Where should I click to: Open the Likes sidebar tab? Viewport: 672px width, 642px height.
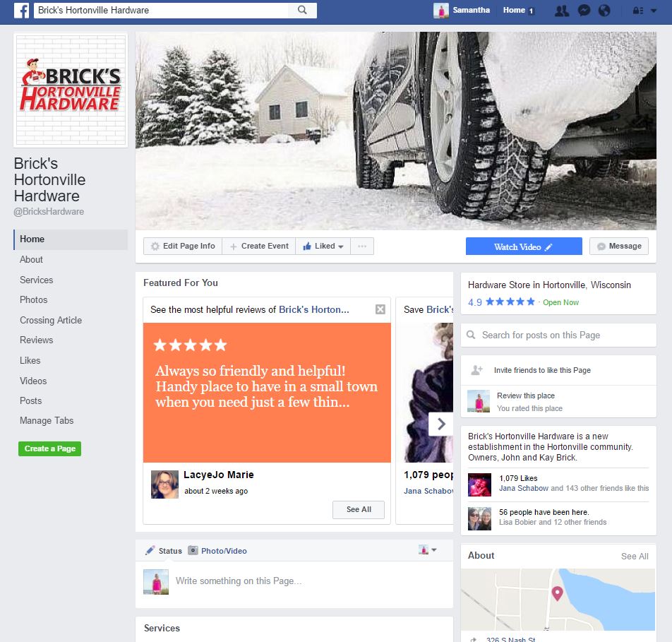[30, 361]
